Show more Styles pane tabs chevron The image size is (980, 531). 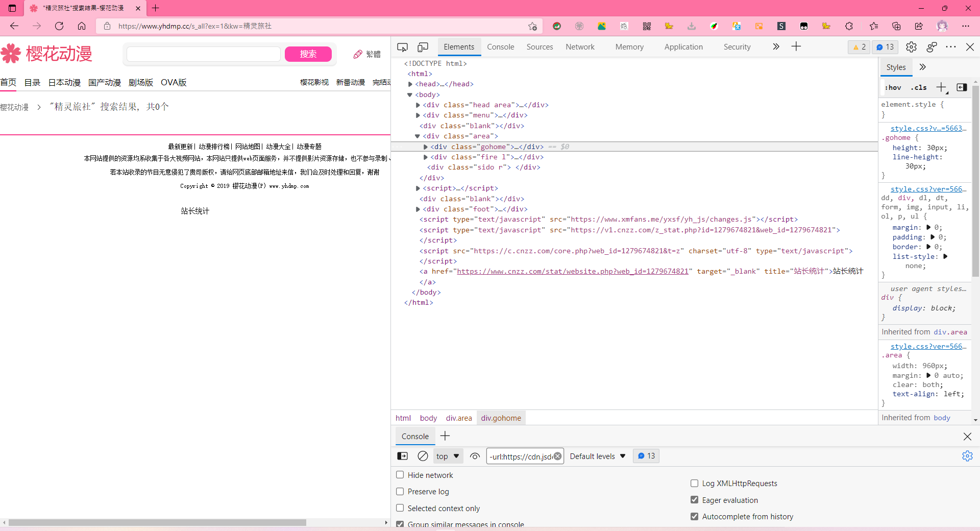point(923,67)
